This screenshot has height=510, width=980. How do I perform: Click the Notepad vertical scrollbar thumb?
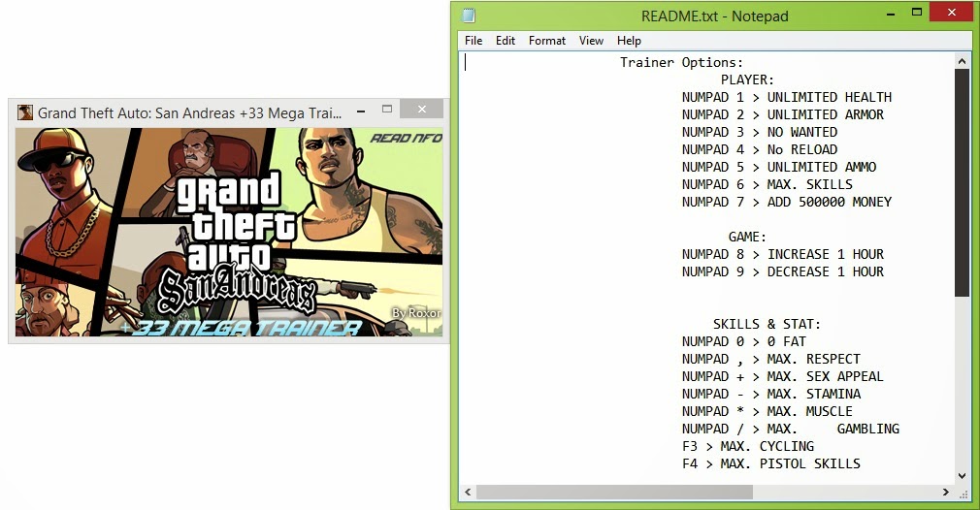pos(962,183)
